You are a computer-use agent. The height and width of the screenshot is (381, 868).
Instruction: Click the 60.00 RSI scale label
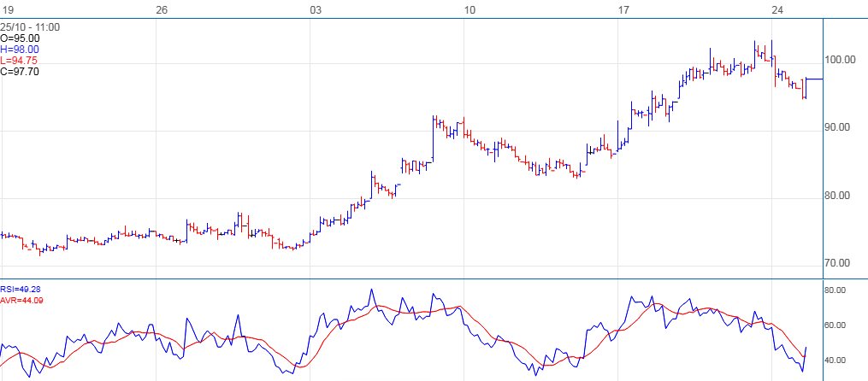click(836, 325)
